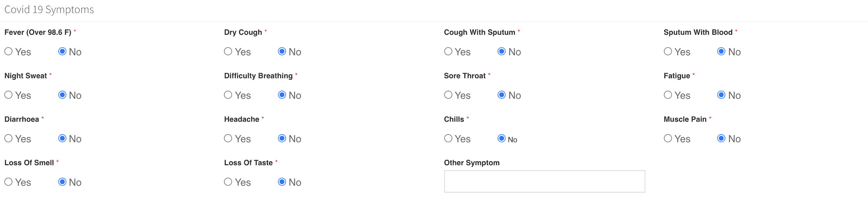Select Yes for Fever (Over 98.6 F)

pyautogui.click(x=8, y=51)
